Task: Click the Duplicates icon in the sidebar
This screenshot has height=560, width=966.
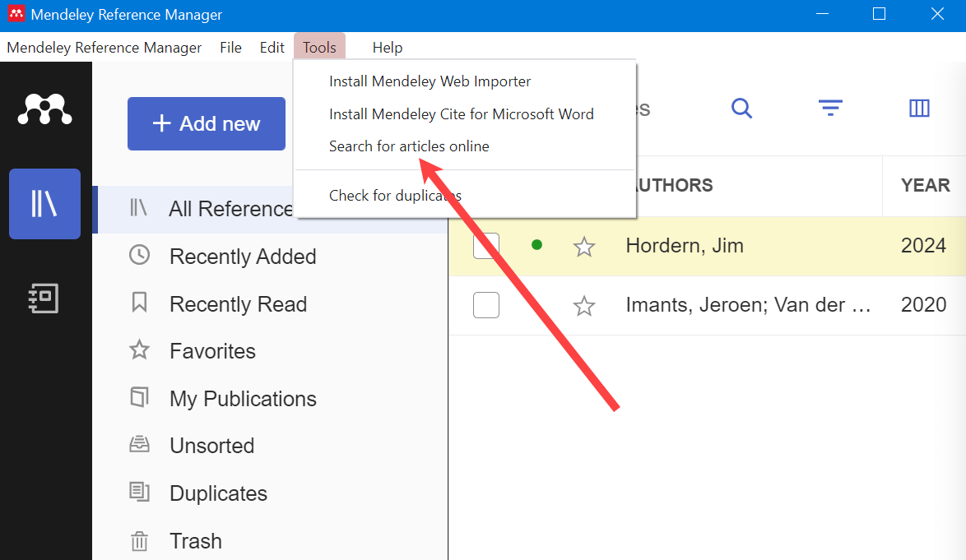Action: (139, 493)
